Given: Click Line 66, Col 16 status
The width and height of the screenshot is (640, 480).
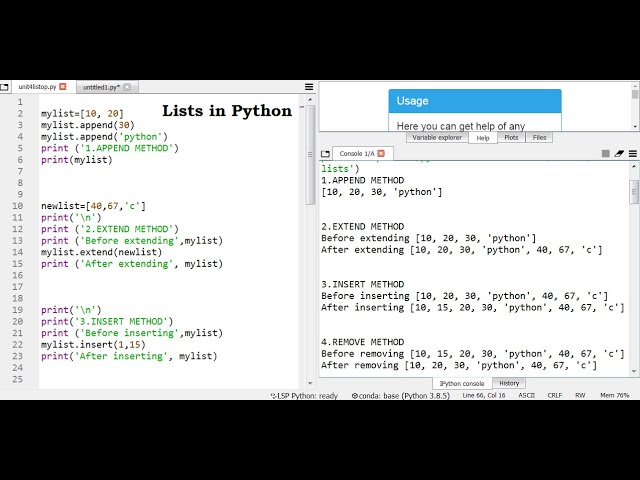Looking at the screenshot, I should [x=484, y=396].
